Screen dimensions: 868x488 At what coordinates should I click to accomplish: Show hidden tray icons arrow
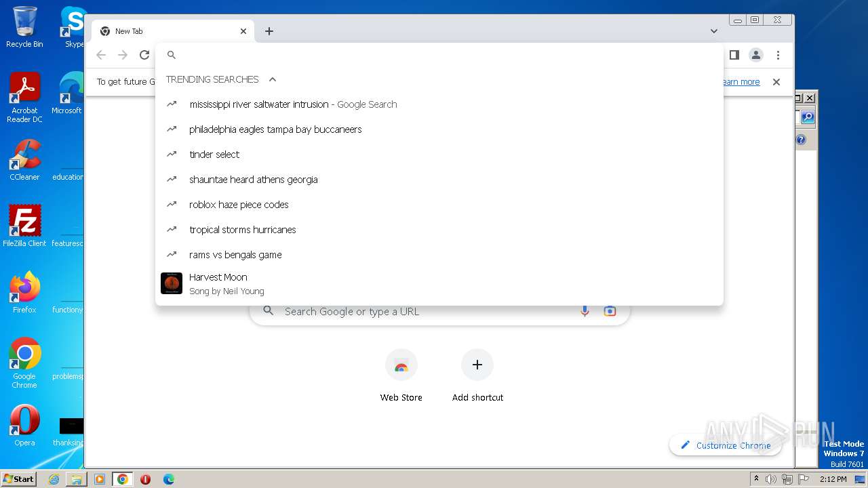click(756, 479)
